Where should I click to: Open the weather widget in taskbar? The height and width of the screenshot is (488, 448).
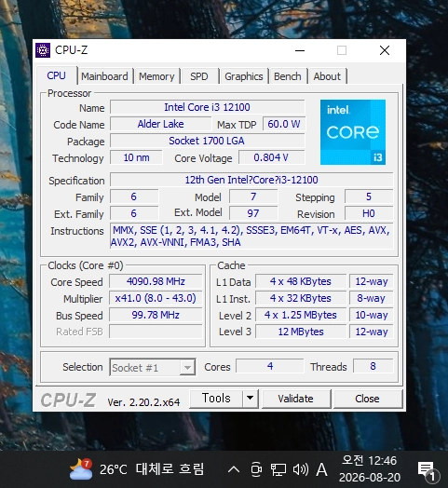tap(136, 469)
